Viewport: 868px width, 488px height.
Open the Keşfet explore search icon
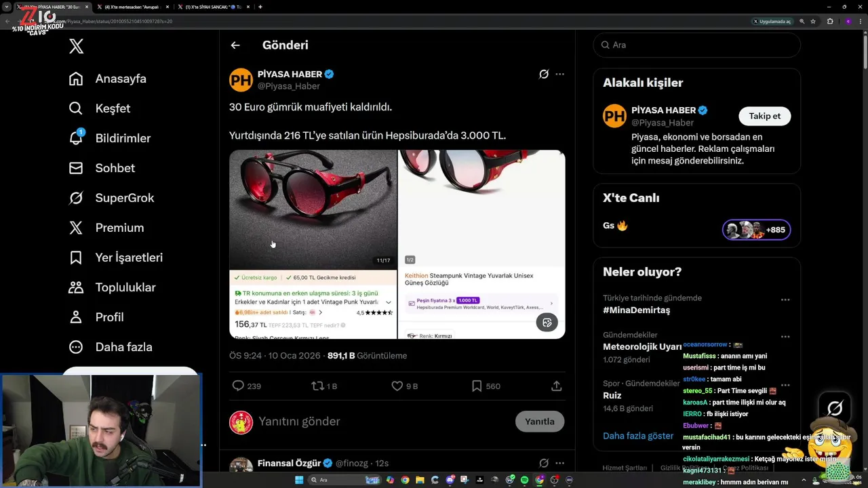pyautogui.click(x=76, y=108)
